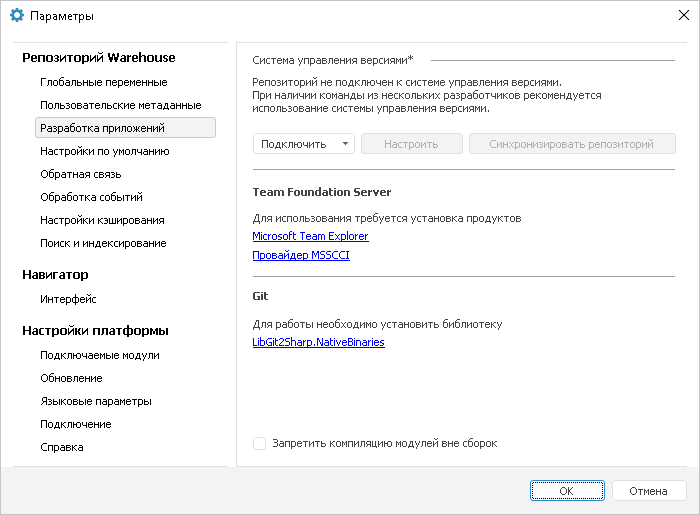Open the Microsoft Team Explorer link
Screen dimensions: 700x515
(x=310, y=236)
